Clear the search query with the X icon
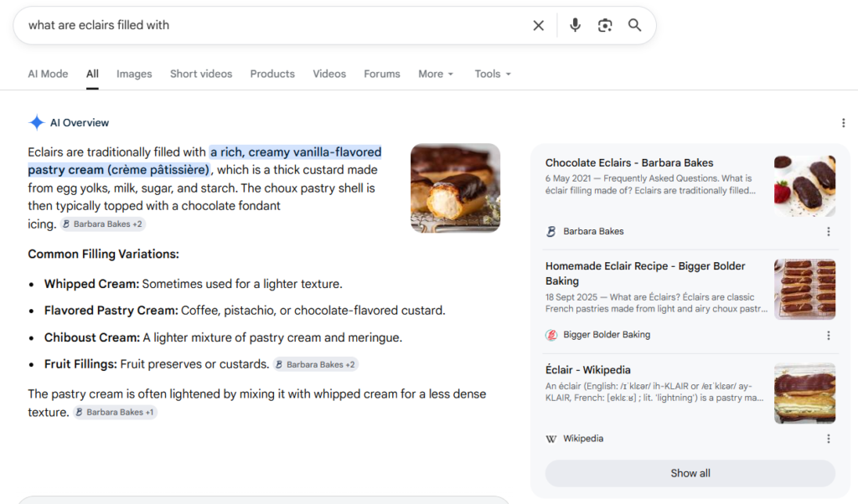The height and width of the screenshot is (504, 858). (539, 25)
